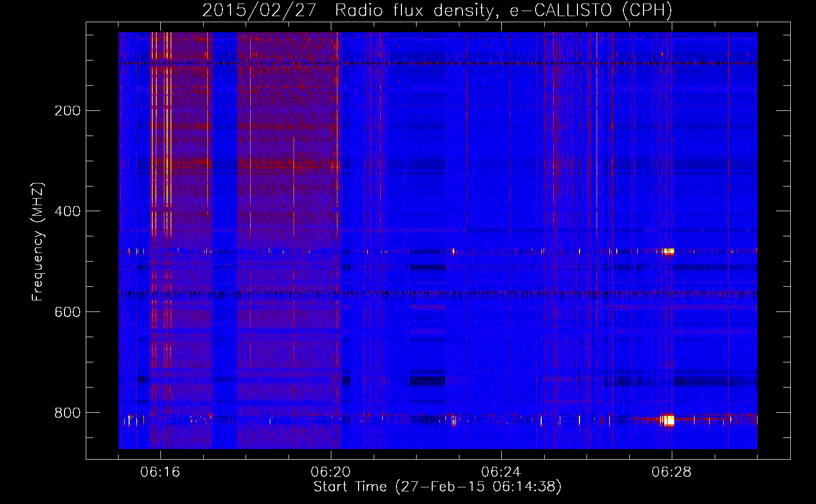Click the bright white burst near 800 MHz at 06:28
The image size is (816, 504).
point(668,420)
